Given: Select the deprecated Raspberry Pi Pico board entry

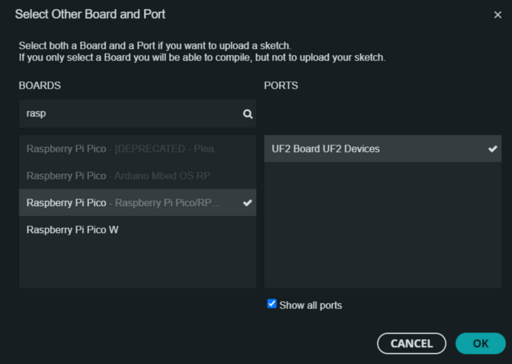Looking at the screenshot, I should click(137, 149).
